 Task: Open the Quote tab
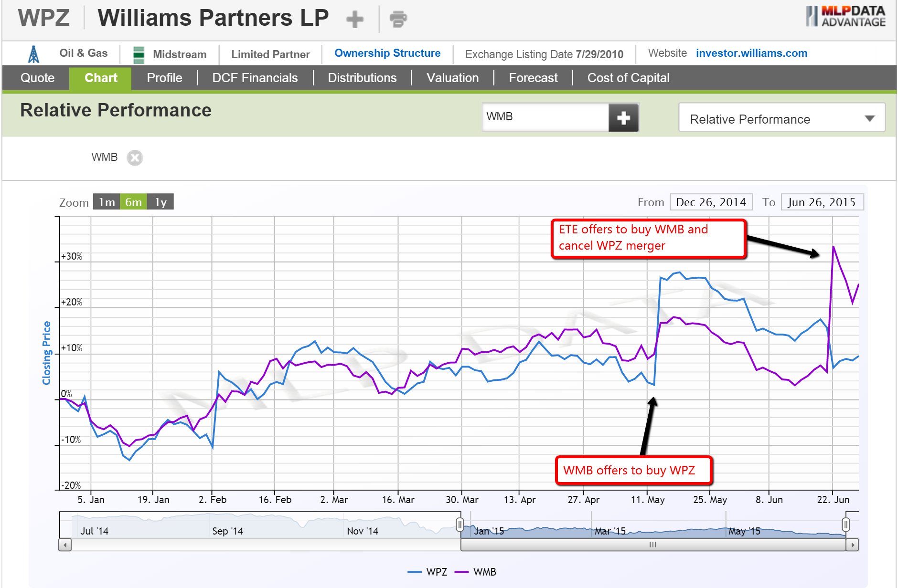[x=38, y=78]
